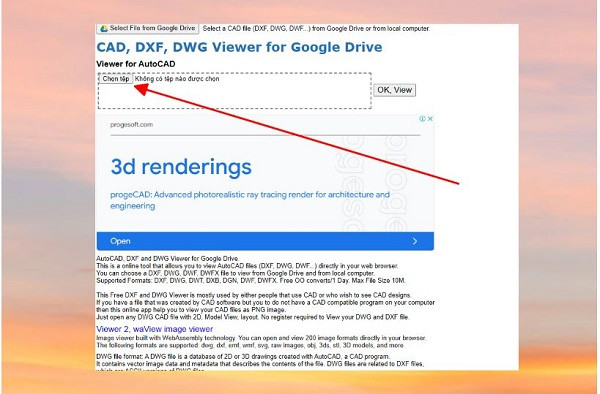Click 'Supported Formats' line of text
The width and height of the screenshot is (600, 394).
tap(251, 281)
